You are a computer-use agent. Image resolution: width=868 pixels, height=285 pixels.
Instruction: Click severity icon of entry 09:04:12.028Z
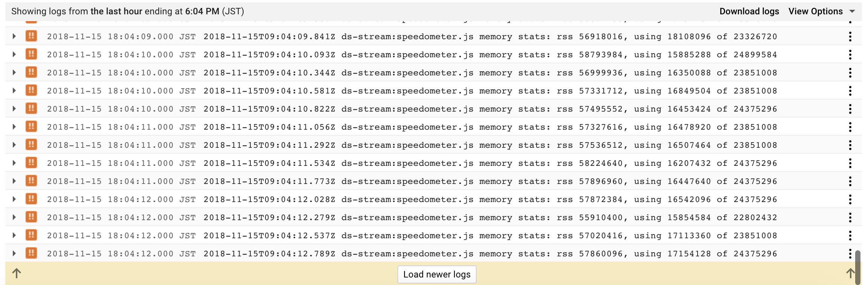click(31, 199)
